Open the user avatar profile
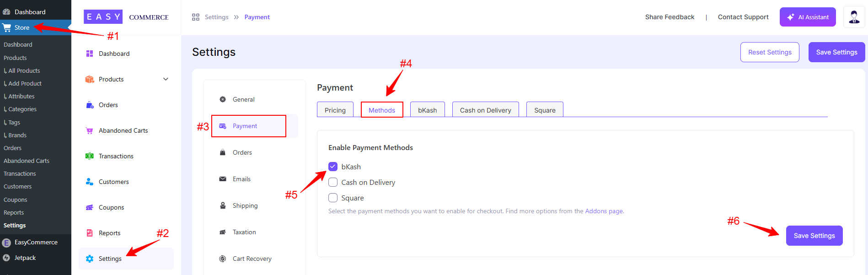The height and width of the screenshot is (275, 868). (x=854, y=17)
